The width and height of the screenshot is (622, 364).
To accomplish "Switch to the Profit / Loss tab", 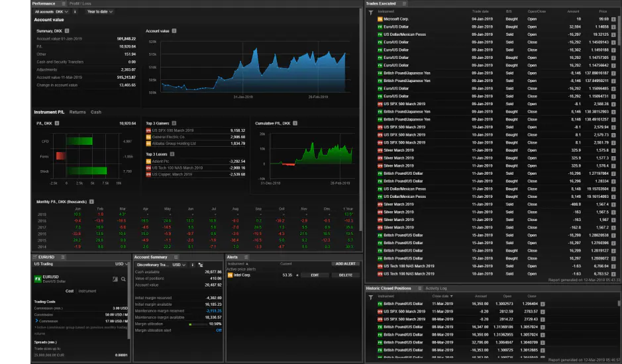I will (x=80, y=3).
